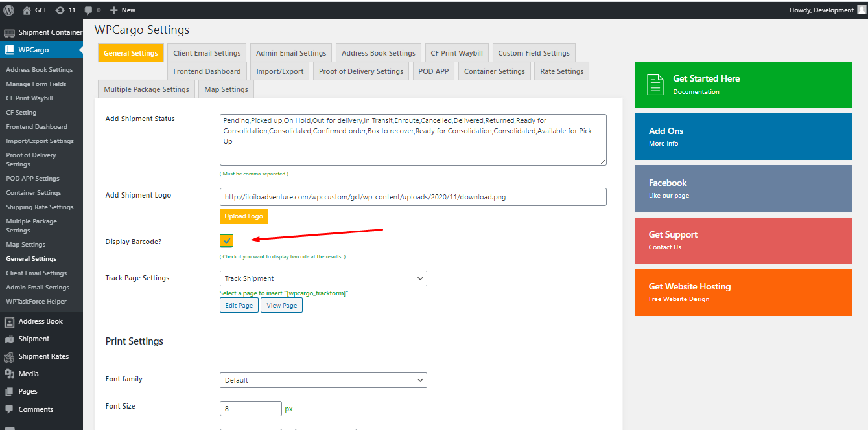This screenshot has width=868, height=430.
Task: Click the Pages sidebar icon
Action: 9,391
